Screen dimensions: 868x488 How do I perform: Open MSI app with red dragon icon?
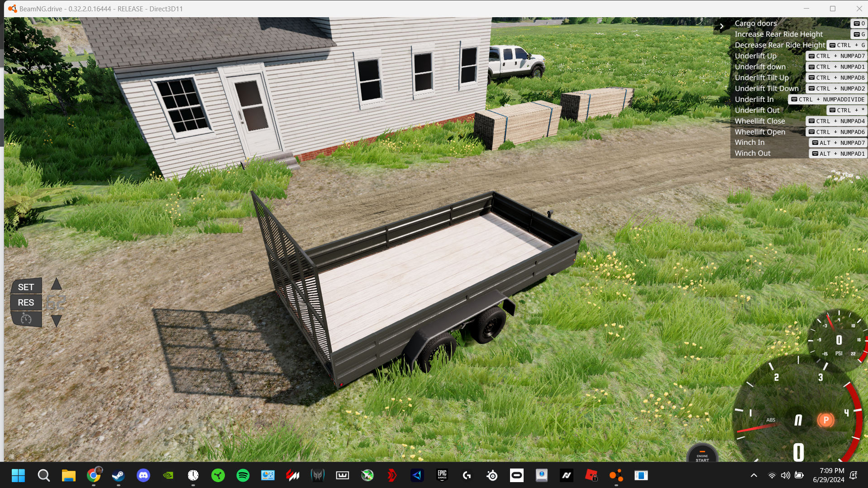coord(293,475)
